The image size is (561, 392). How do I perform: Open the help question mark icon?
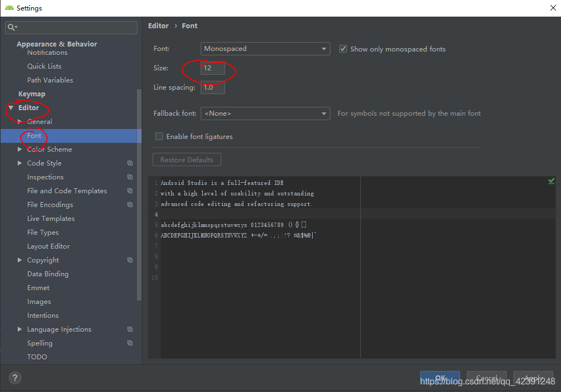coord(14,378)
